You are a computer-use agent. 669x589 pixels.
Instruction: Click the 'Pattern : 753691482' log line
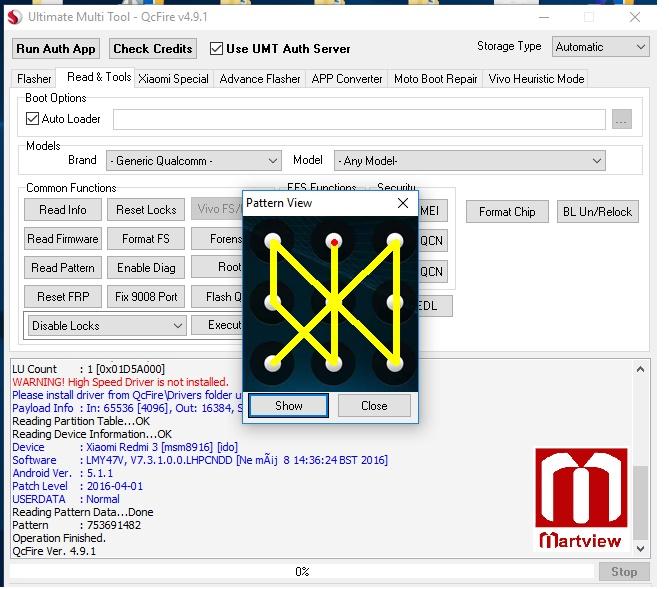click(x=77, y=525)
